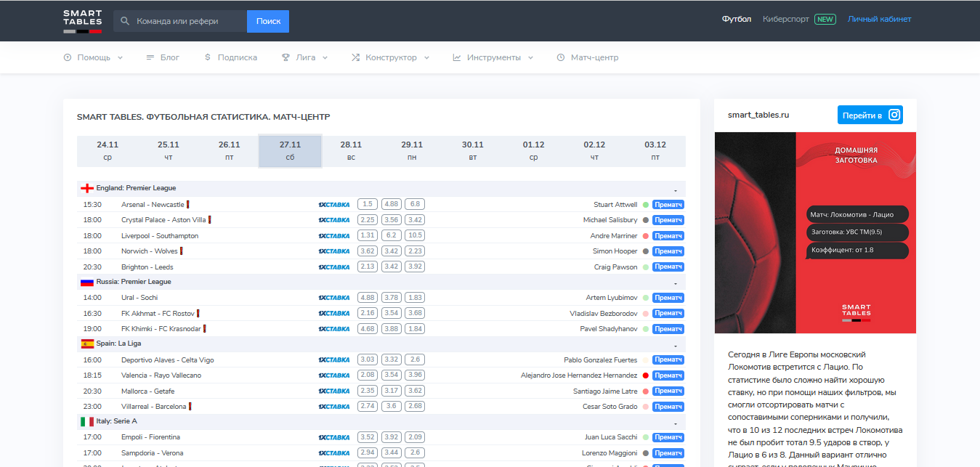The image size is (980, 467).
Task: Open the Помощь dropdown menu
Action: coord(93,57)
